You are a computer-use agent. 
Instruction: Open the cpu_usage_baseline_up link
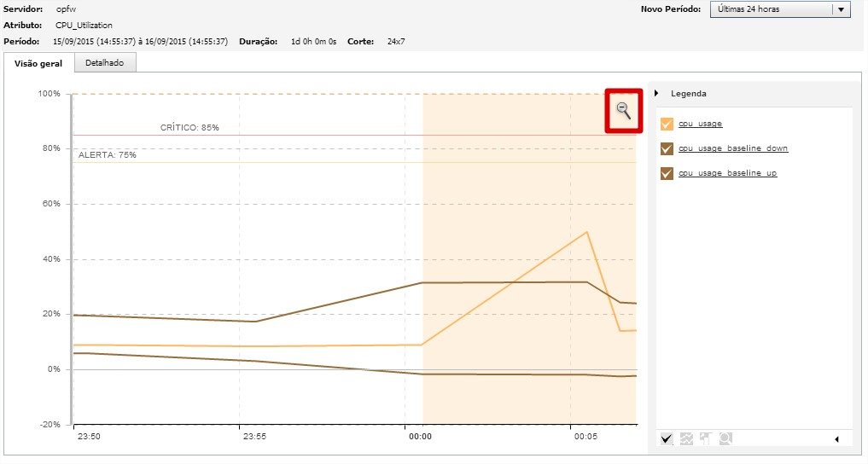click(727, 174)
